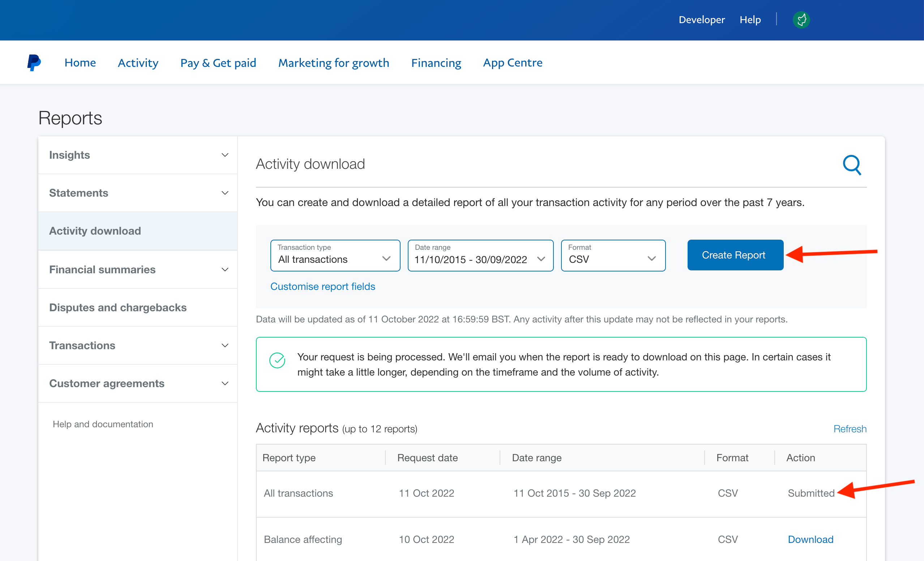Click the green checkmark confirmation icon
This screenshot has width=924, height=561.
coord(277,360)
